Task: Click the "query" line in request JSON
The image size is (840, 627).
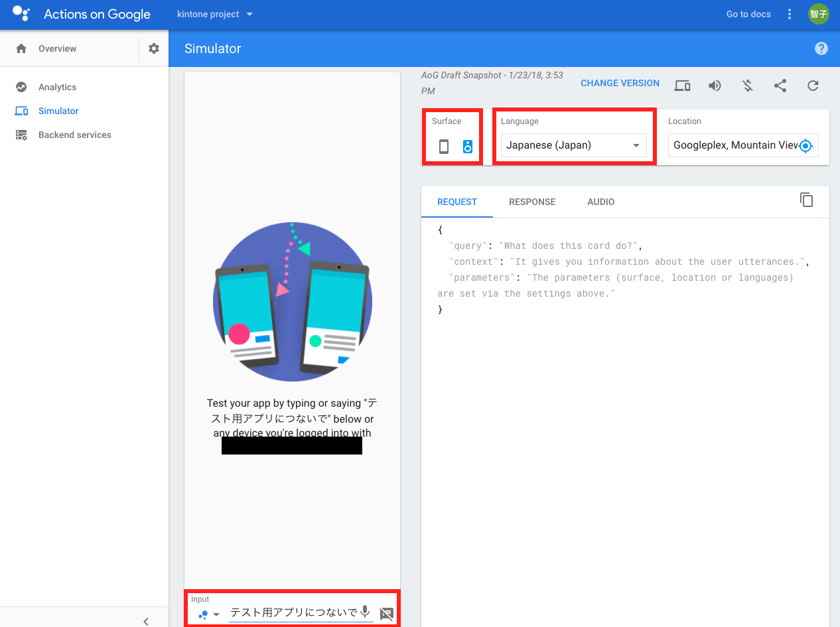Action: point(545,245)
